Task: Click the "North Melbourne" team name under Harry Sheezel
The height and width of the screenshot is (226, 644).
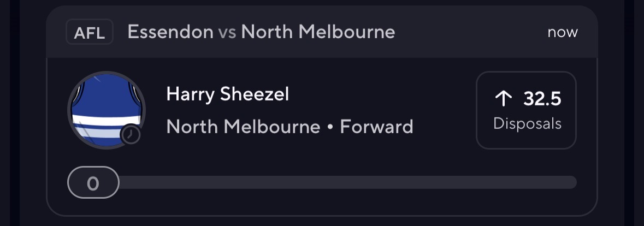Action: click(x=243, y=127)
